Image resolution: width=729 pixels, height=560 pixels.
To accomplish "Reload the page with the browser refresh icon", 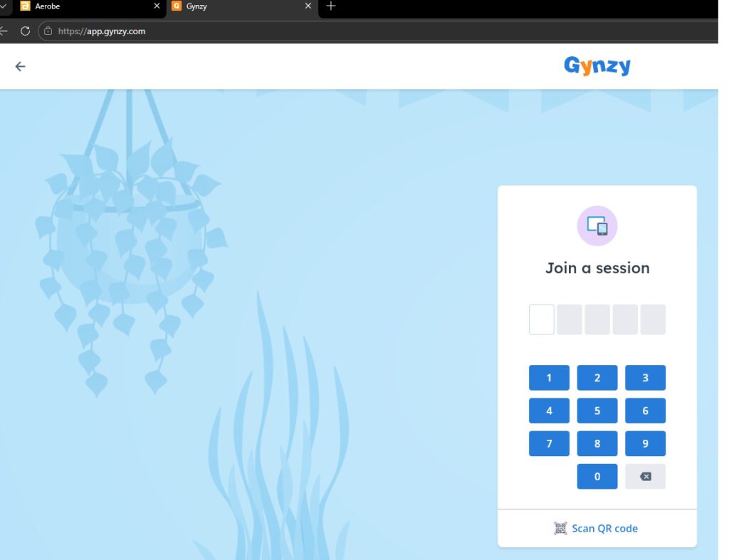I will (x=25, y=31).
